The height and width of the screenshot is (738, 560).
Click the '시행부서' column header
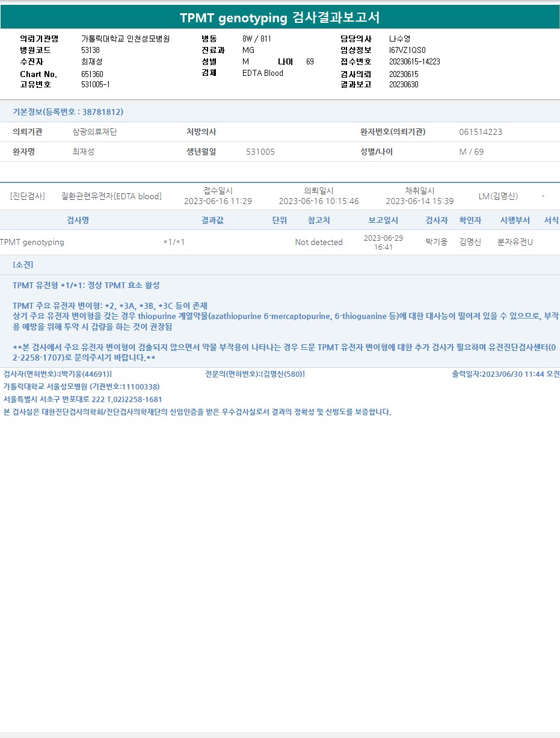click(x=515, y=220)
